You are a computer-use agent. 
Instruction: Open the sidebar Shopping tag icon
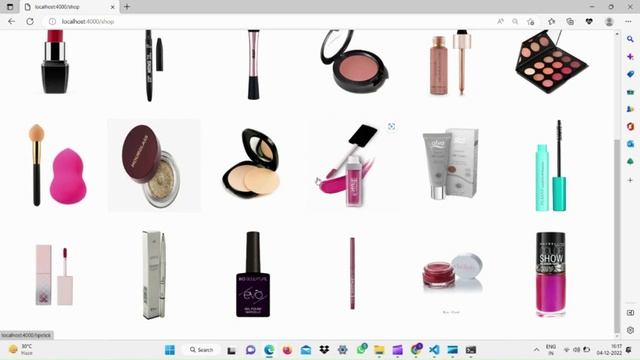point(630,74)
